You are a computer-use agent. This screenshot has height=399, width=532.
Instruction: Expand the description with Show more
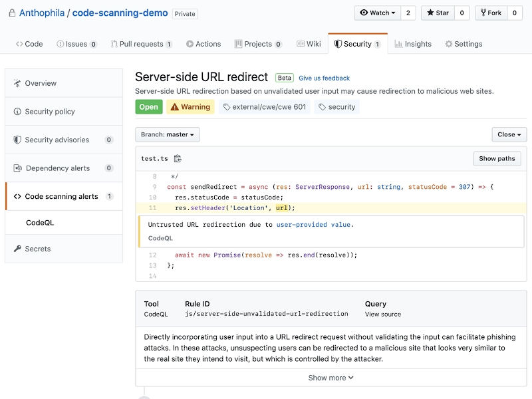click(331, 378)
